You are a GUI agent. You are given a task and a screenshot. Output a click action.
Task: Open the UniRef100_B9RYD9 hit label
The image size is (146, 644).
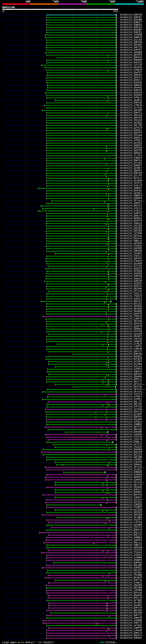tap(131, 15)
